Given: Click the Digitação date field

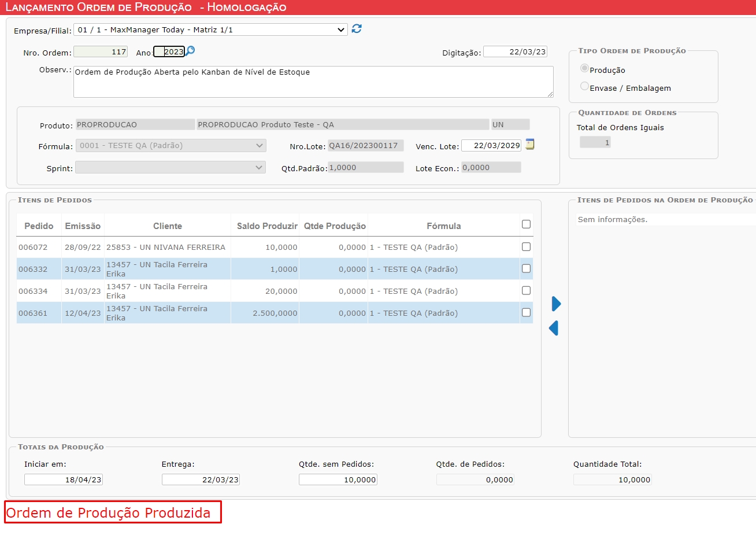Looking at the screenshot, I should [x=515, y=51].
